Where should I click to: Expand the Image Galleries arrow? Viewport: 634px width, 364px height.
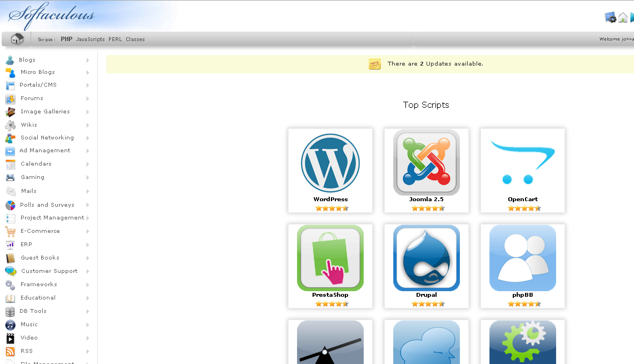coord(87,112)
